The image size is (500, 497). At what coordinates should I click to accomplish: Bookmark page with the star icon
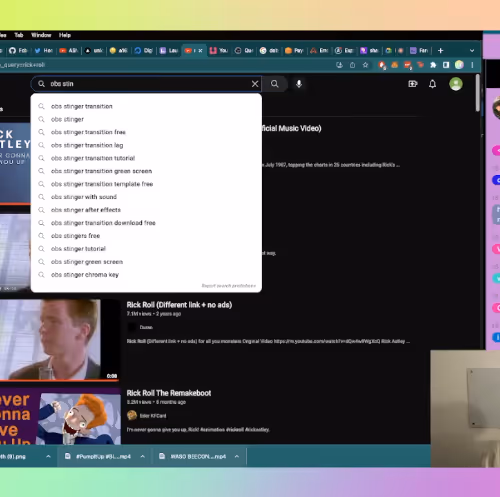365,65
